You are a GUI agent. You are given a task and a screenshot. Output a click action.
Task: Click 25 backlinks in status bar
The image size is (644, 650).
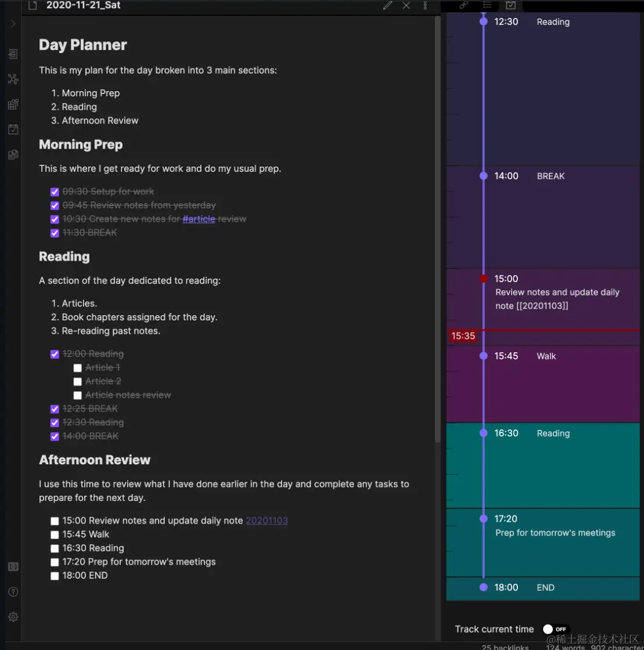[505, 647]
